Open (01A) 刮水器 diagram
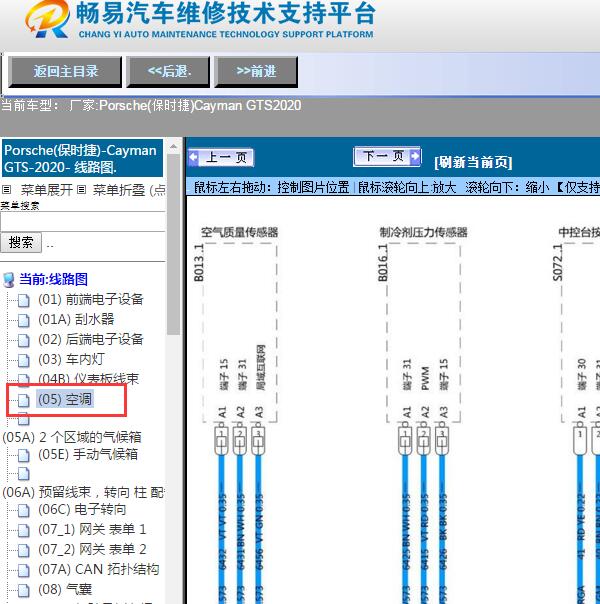Image resolution: width=600 pixels, height=604 pixels. (x=76, y=319)
